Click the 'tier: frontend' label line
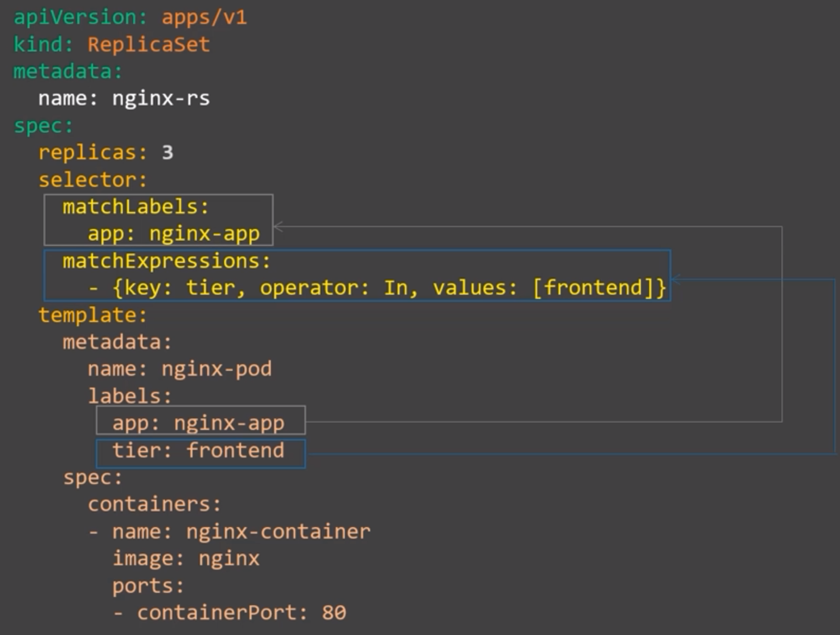840x635 pixels. coord(199,450)
